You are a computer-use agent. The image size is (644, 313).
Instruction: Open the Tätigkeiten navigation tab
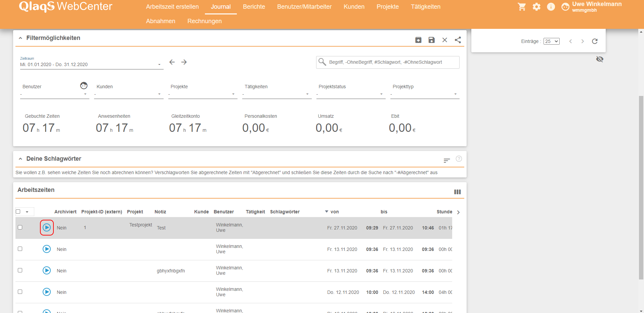[426, 7]
